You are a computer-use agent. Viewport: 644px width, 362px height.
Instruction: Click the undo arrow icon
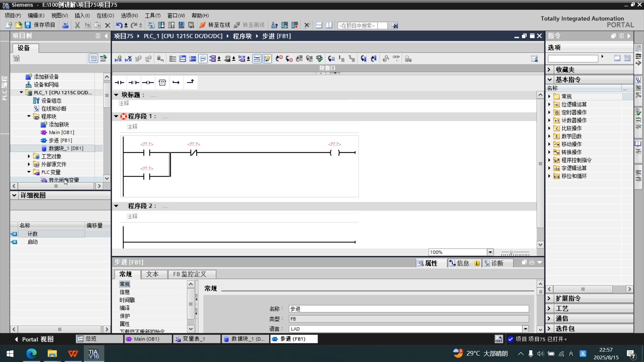pyautogui.click(x=119, y=25)
